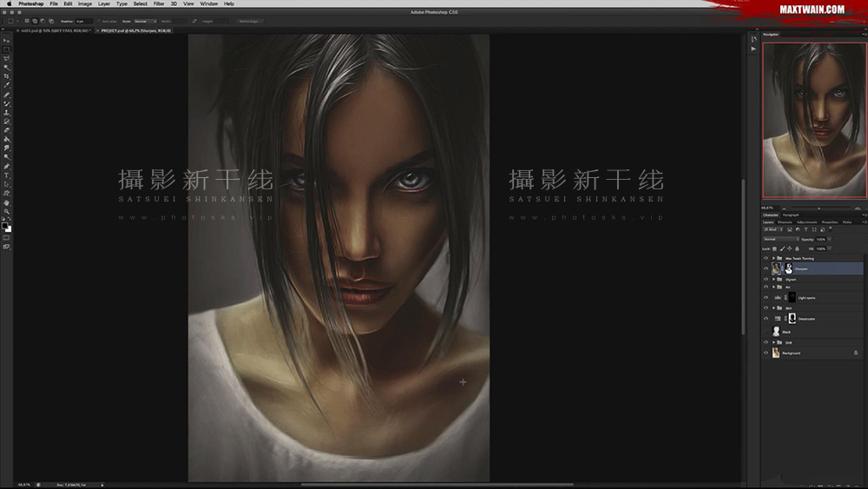The height and width of the screenshot is (489, 868).
Task: Click the background color swatch
Action: pos(10,229)
